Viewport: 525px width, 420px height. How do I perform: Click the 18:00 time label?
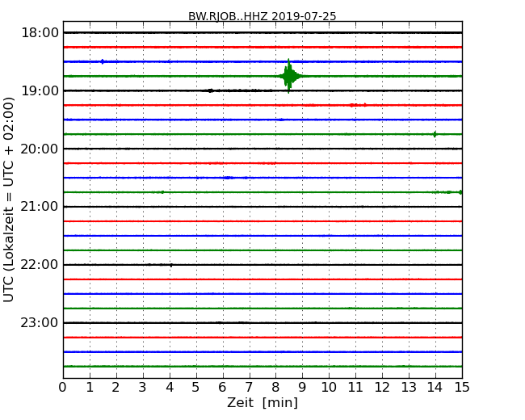click(40, 33)
